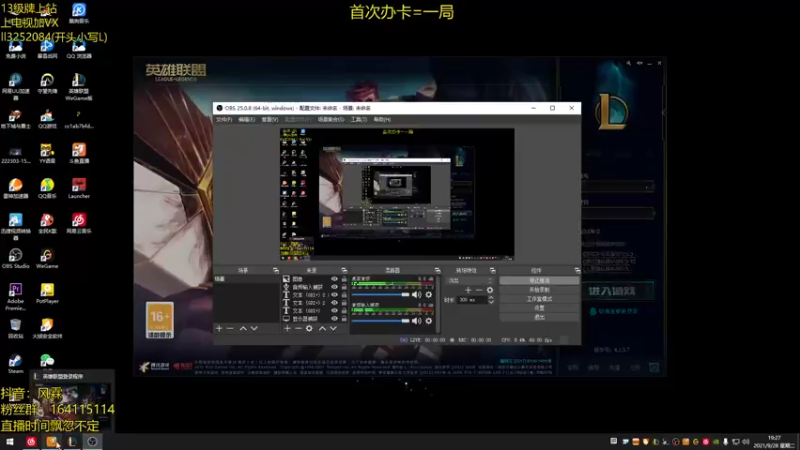Open the WeGame desktop shortcut
The width and height of the screenshot is (800, 450).
[x=47, y=258]
